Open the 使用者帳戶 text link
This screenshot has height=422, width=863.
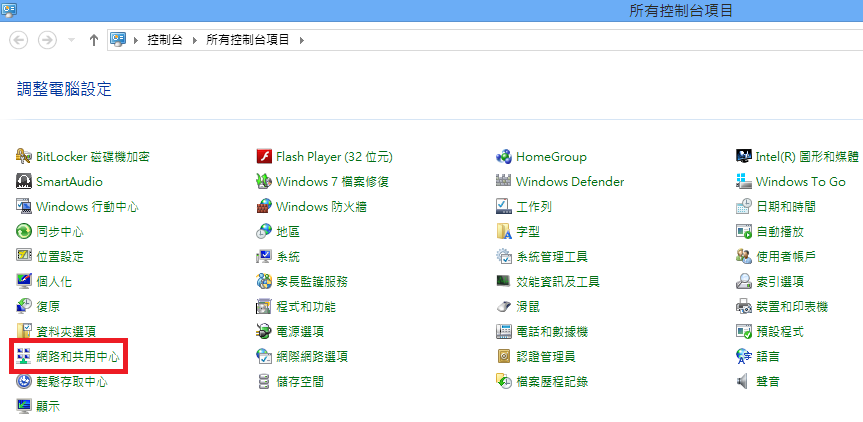[786, 256]
